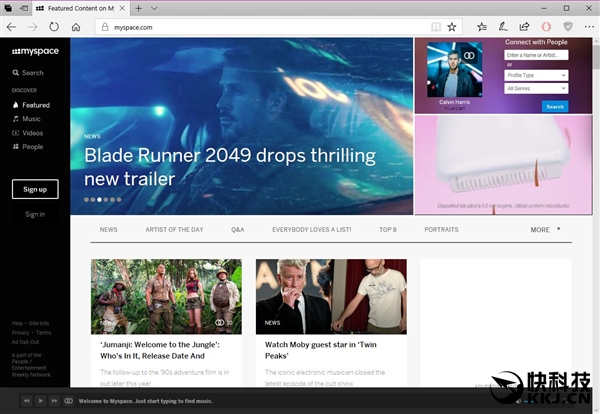Open the Jumanji article thumbnail
The image size is (600, 414).
[166, 296]
